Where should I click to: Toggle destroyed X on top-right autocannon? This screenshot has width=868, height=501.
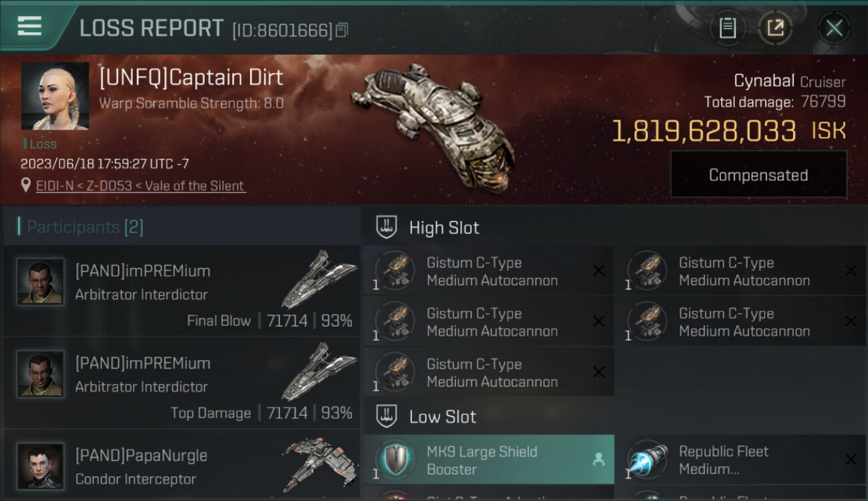[851, 271]
